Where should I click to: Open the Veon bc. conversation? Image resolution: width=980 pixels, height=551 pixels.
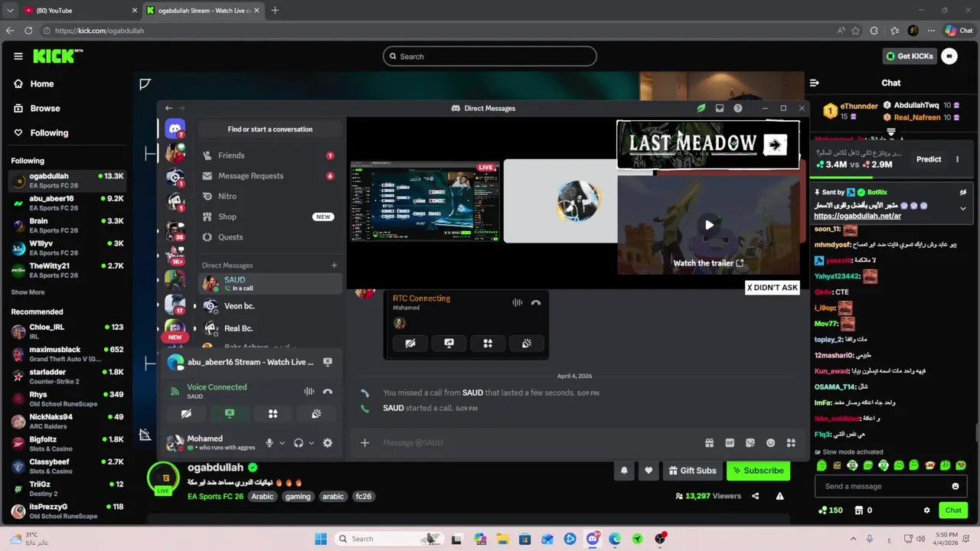click(x=269, y=306)
